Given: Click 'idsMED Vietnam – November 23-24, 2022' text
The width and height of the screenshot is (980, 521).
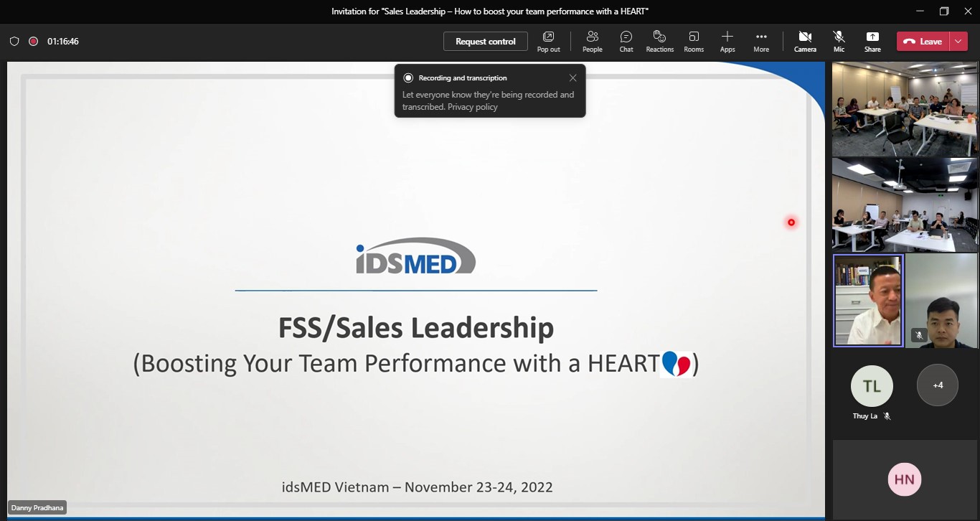Looking at the screenshot, I should (x=417, y=487).
